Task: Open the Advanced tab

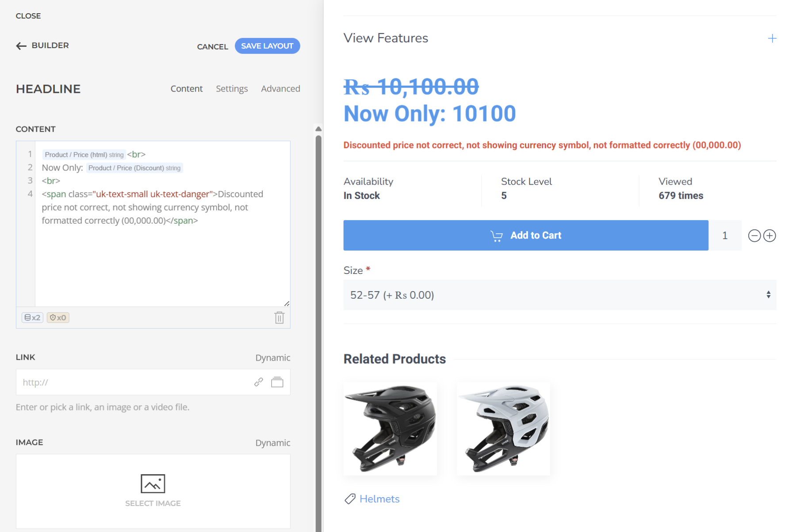Action: 280,89
